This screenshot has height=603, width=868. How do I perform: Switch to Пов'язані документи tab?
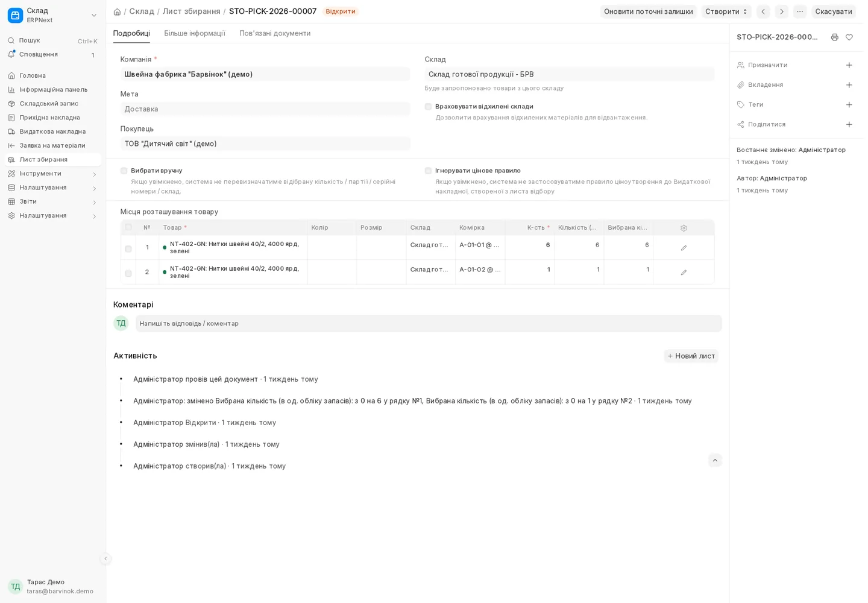click(275, 33)
